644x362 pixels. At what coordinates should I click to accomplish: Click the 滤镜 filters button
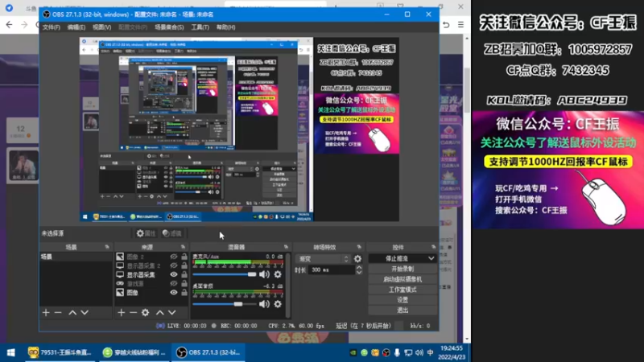pyautogui.click(x=172, y=233)
